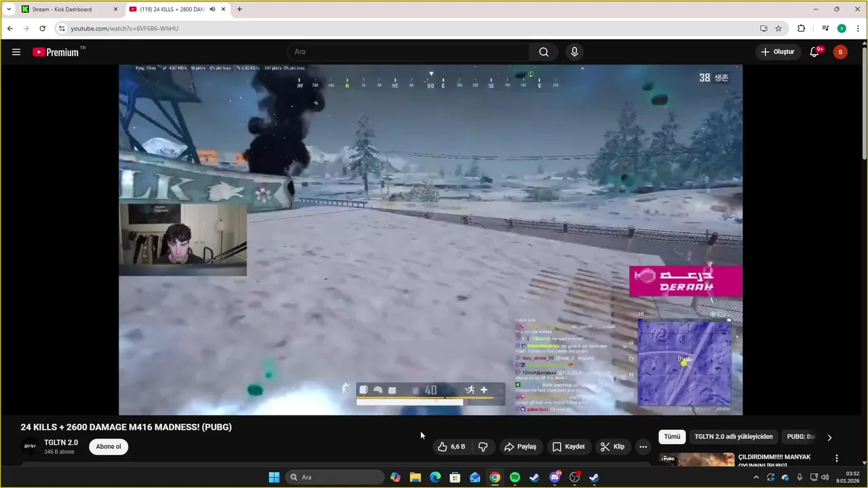Click Kaydet save button
Viewport: 868px width, 488px height.
pos(568,447)
